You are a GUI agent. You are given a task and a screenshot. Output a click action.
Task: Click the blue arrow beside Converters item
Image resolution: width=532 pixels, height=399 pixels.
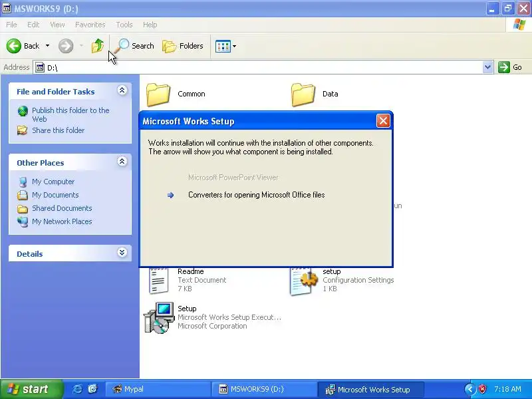coord(171,195)
